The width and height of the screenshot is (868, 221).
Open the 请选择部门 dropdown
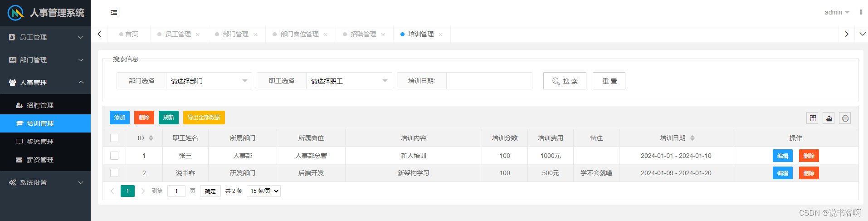point(209,81)
